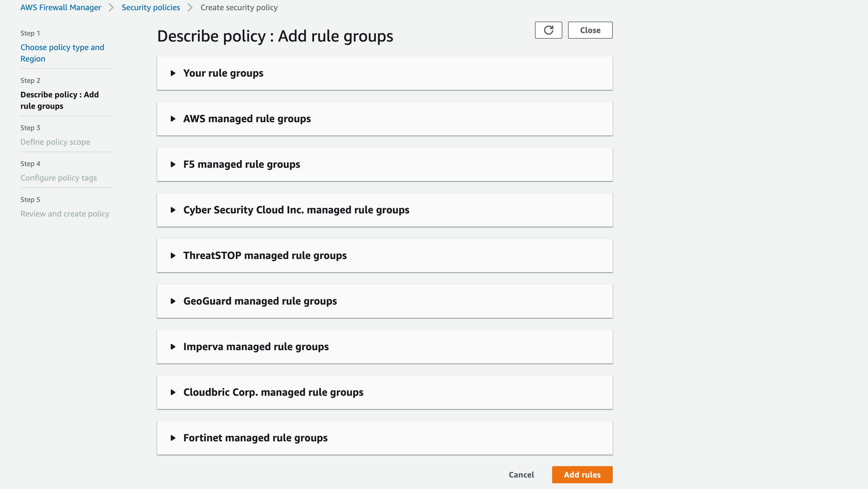Viewport: 868px width, 489px height.
Task: Click 'Create security policy' breadcrumb text
Action: pos(239,7)
